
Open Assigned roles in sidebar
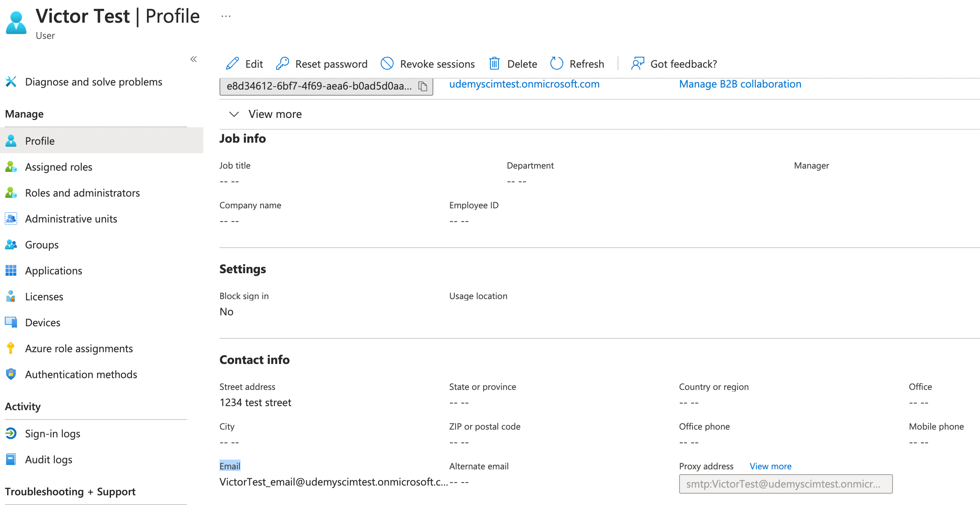[59, 167]
